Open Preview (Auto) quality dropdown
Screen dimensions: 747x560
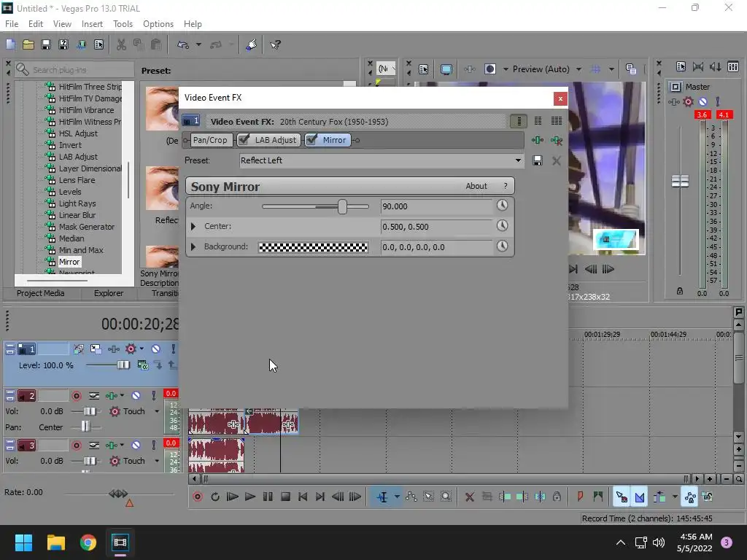(x=578, y=69)
